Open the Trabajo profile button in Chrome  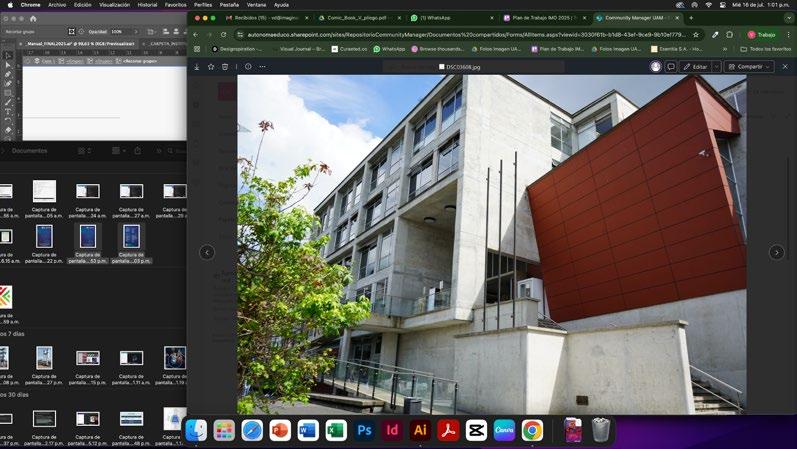(x=761, y=35)
